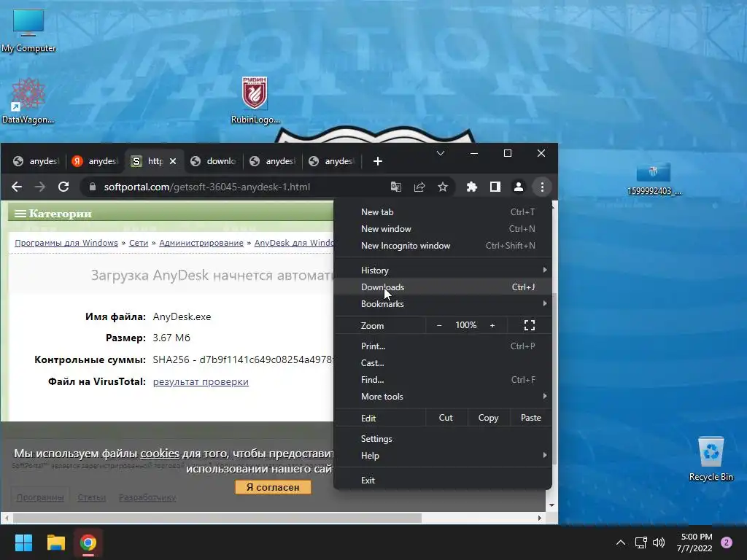Open Администрирование breadcrumb link
747x560 pixels.
click(x=201, y=243)
